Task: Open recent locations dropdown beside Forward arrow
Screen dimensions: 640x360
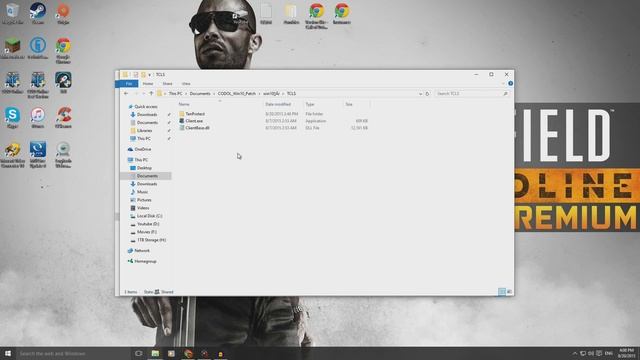Action: (143, 93)
